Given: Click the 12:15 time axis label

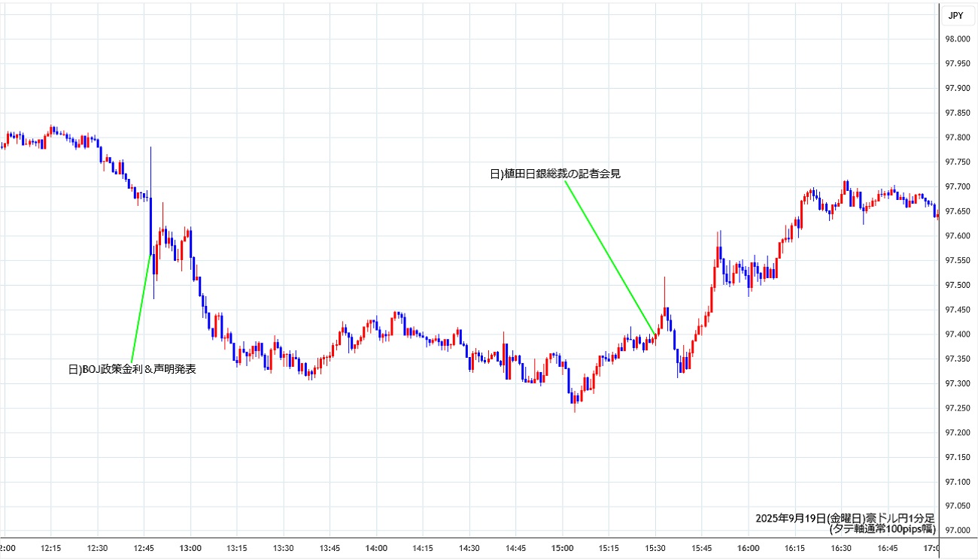Looking at the screenshot, I should [50, 548].
